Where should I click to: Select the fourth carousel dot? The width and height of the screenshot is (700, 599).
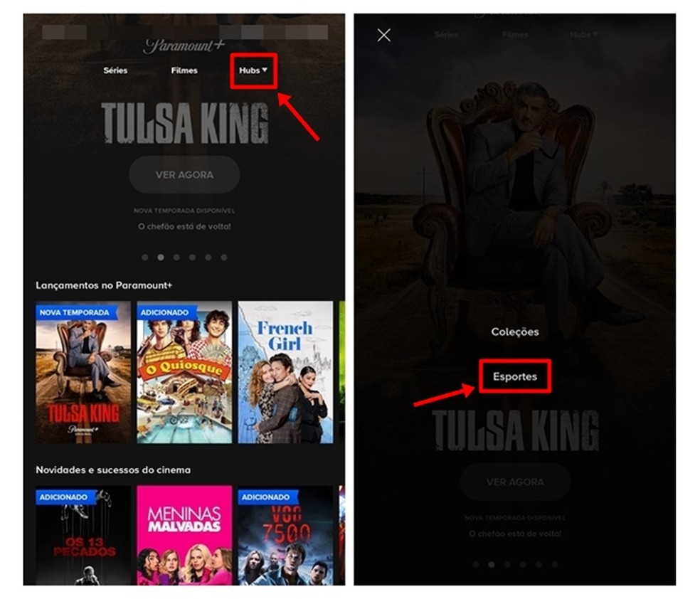tap(192, 258)
